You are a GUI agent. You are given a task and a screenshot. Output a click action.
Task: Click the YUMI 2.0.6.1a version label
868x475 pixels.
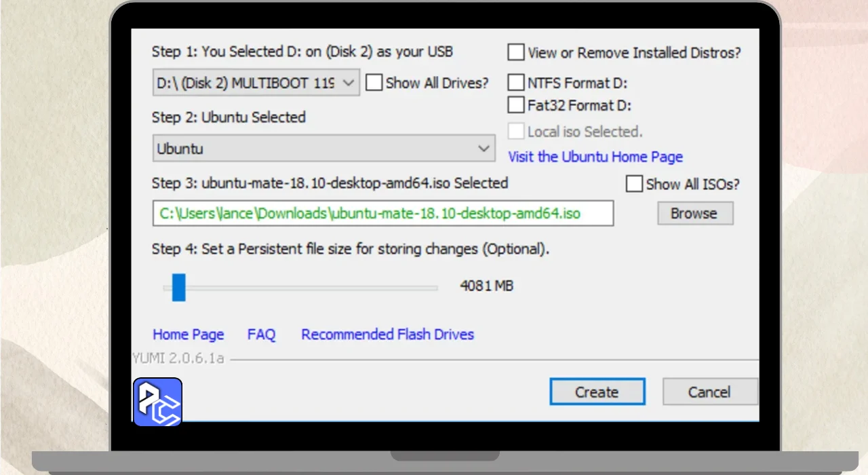tap(178, 358)
